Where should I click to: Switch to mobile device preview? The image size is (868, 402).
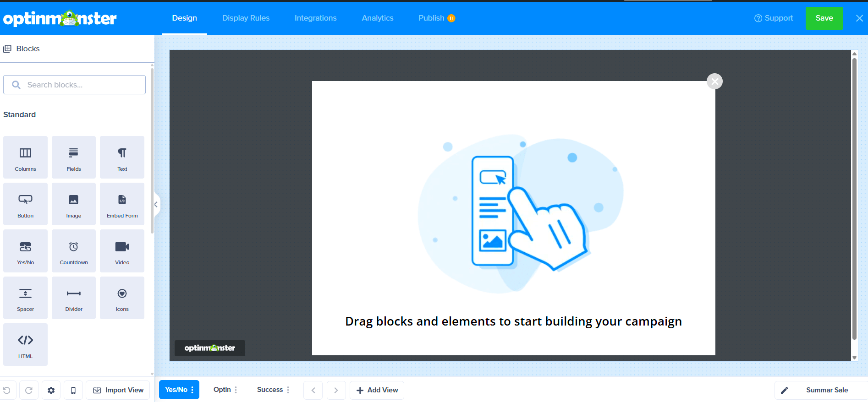(x=73, y=390)
